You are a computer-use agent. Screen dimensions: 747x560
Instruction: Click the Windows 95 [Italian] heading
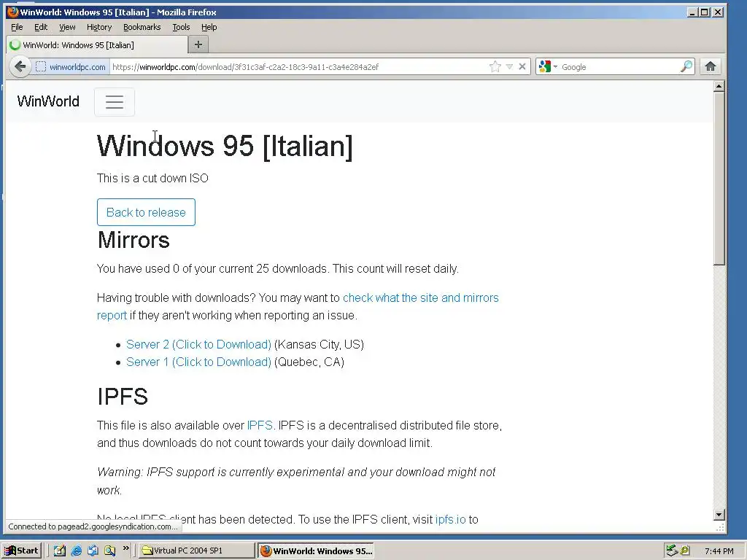[225, 146]
